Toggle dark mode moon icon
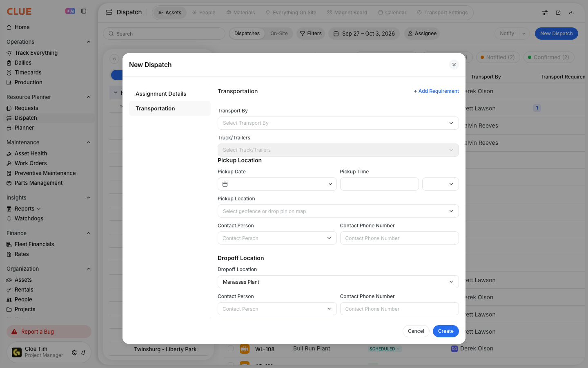 (74, 352)
